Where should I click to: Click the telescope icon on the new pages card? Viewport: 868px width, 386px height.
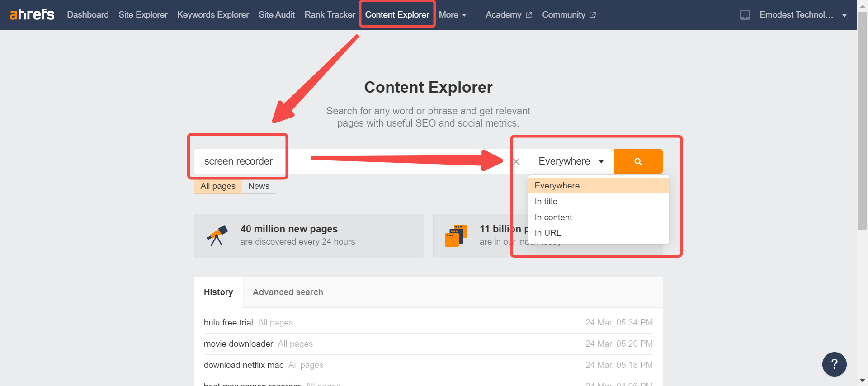217,235
